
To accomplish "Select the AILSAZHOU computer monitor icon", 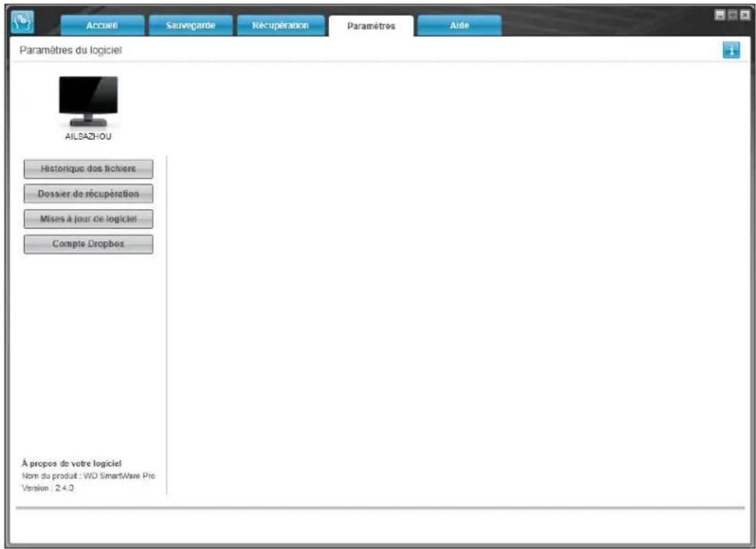I will coord(88,101).
